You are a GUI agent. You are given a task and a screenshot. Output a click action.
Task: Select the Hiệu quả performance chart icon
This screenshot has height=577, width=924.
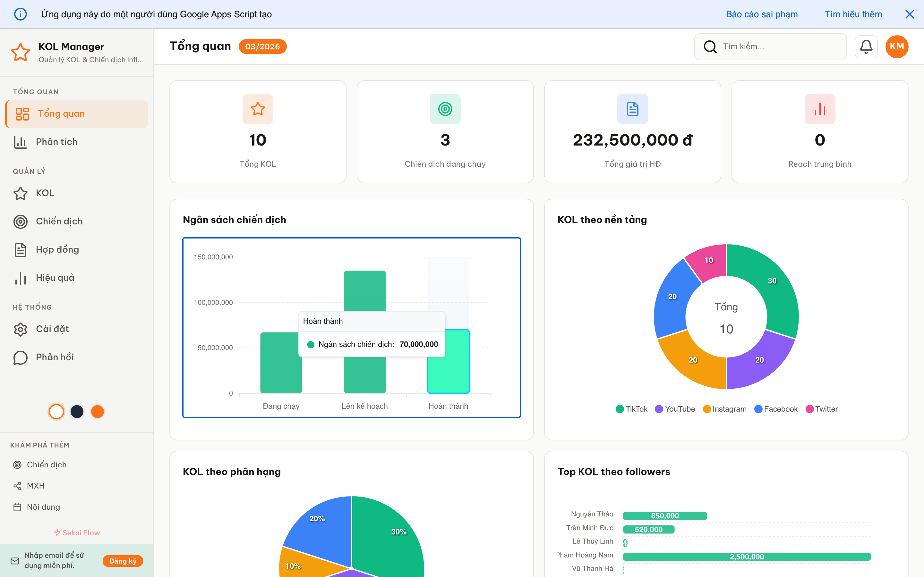coord(20,278)
